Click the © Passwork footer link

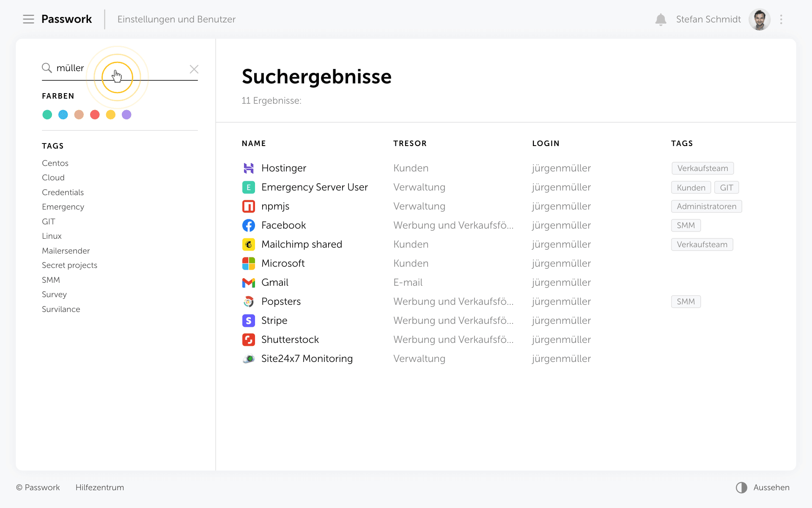38,487
